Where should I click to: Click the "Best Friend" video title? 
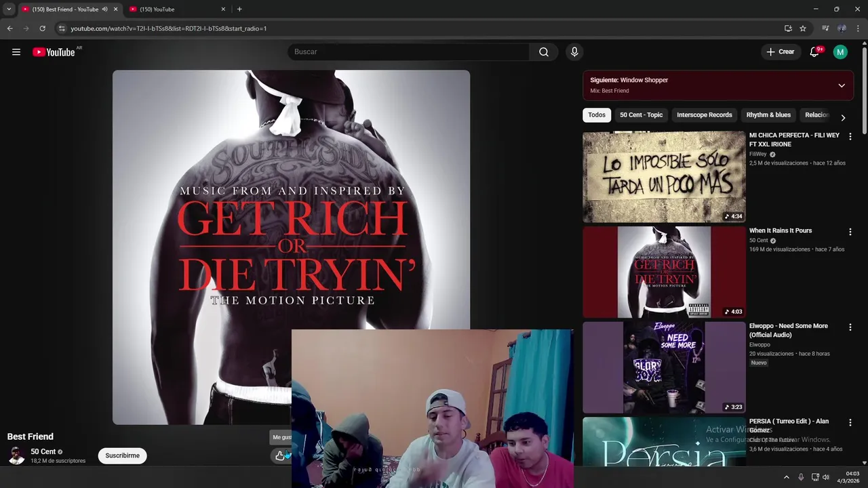[x=30, y=436]
